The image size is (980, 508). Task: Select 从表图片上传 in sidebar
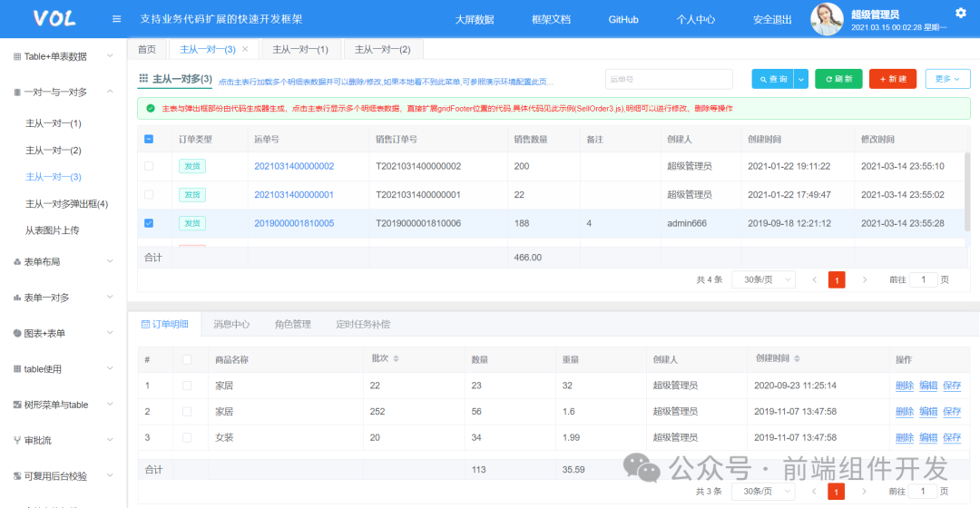click(53, 230)
